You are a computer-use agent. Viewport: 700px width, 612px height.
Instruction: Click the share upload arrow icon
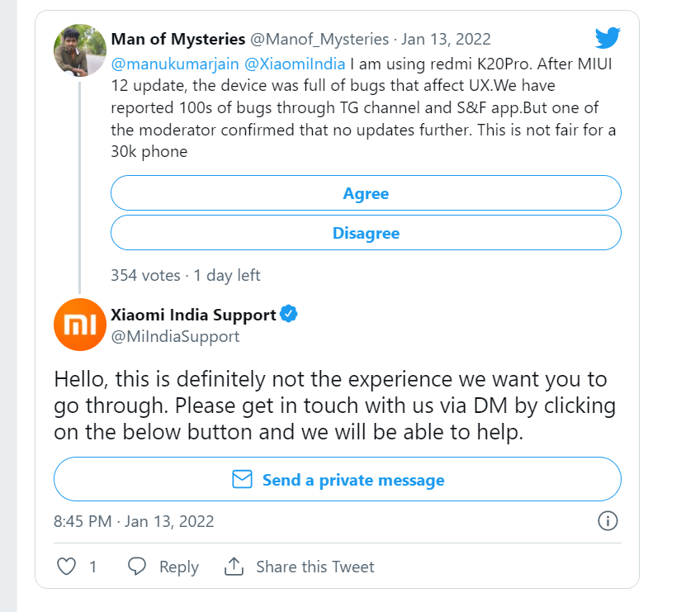click(234, 567)
